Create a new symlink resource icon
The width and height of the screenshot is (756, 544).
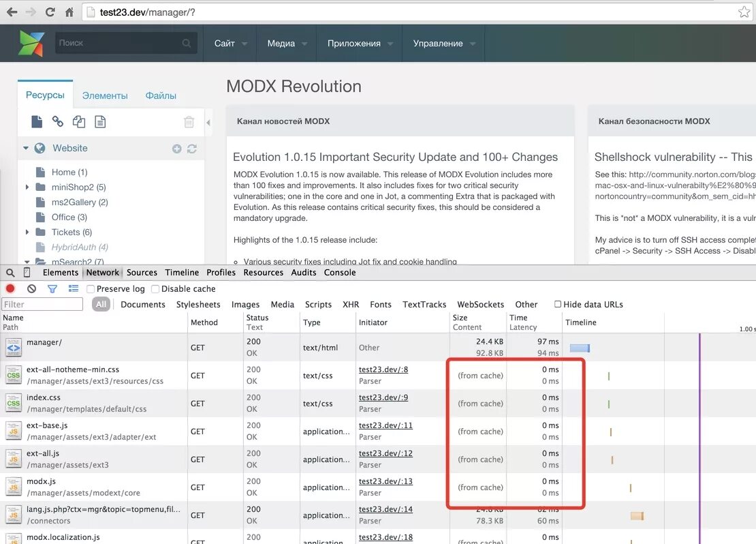[78, 121]
